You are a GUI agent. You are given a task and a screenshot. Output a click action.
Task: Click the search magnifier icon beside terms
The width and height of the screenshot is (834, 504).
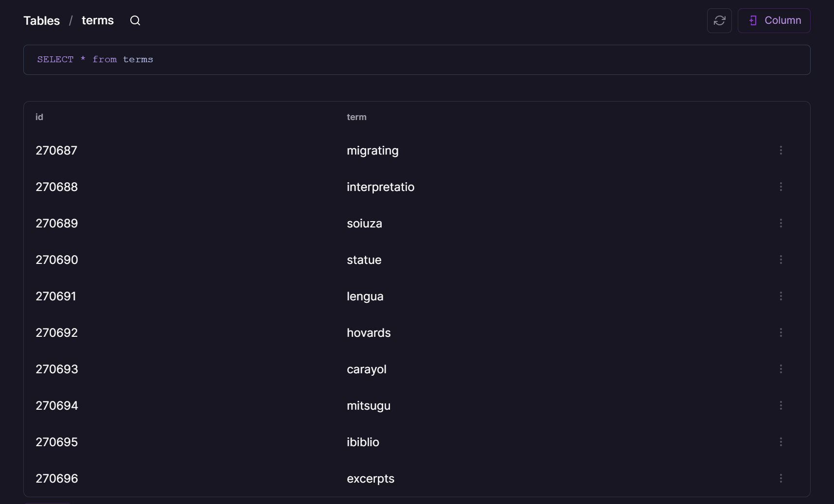[135, 20]
